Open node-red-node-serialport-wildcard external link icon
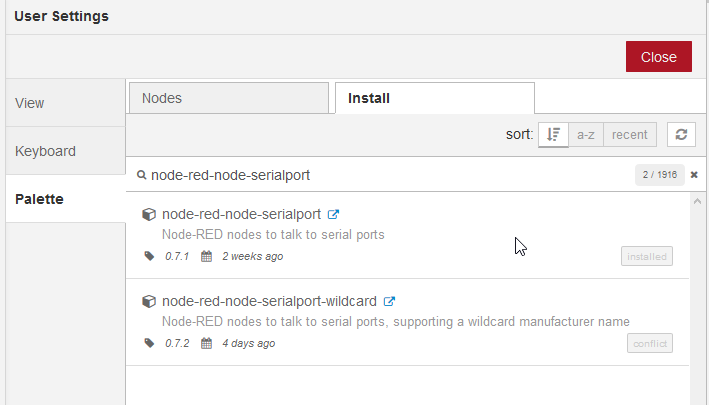The image size is (709, 405). point(389,301)
